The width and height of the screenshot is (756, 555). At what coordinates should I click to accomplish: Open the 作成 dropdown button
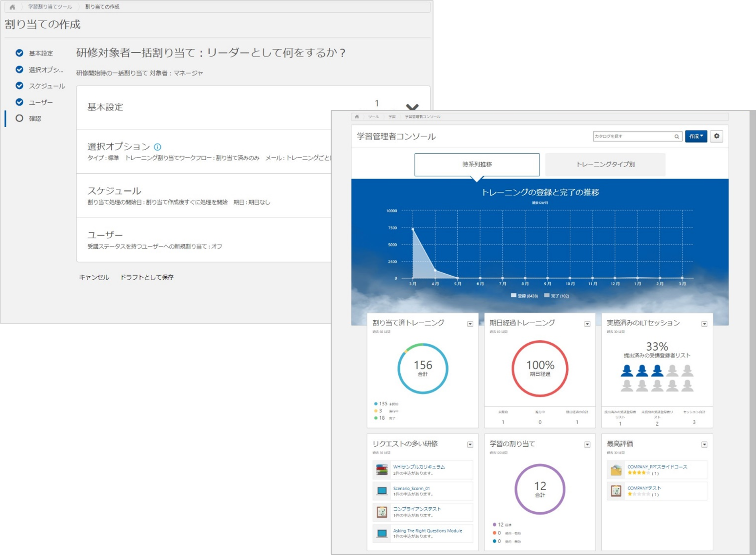coord(696,136)
